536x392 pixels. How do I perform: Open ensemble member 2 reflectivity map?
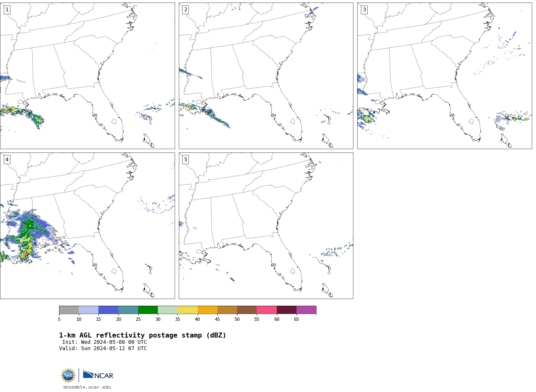coord(266,76)
